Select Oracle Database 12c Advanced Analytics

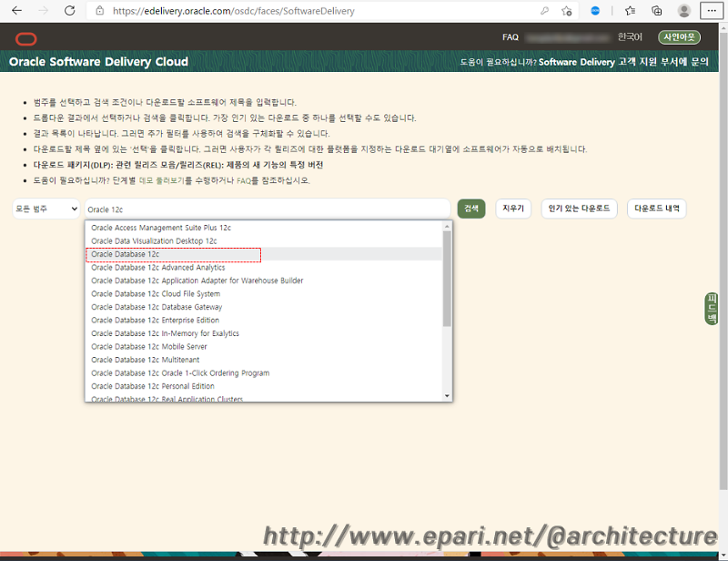click(x=263, y=267)
